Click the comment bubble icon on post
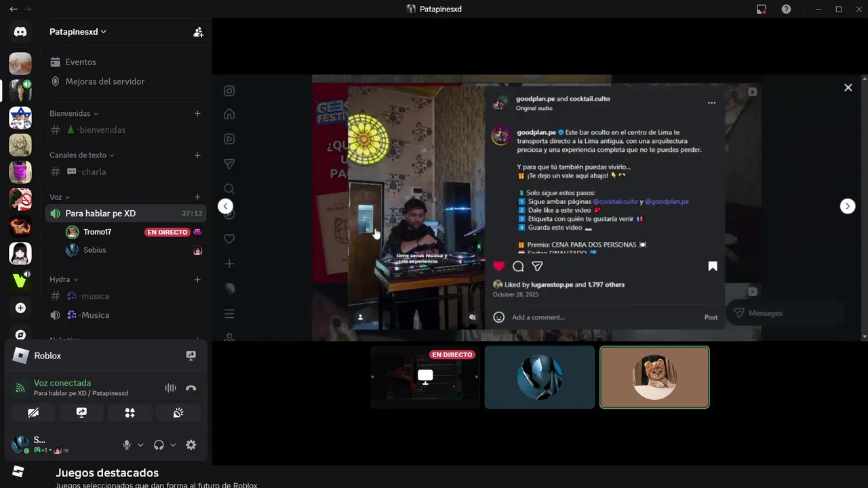 click(518, 266)
